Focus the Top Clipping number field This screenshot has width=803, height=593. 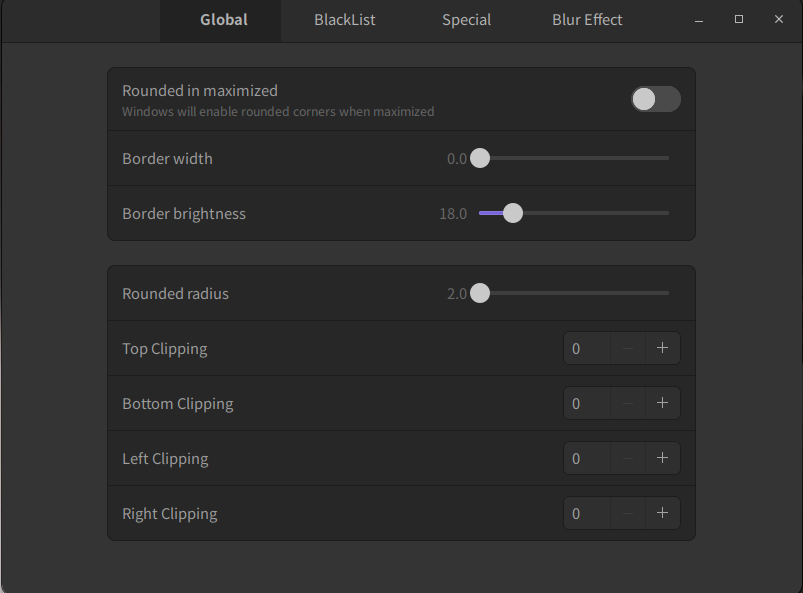(x=587, y=348)
